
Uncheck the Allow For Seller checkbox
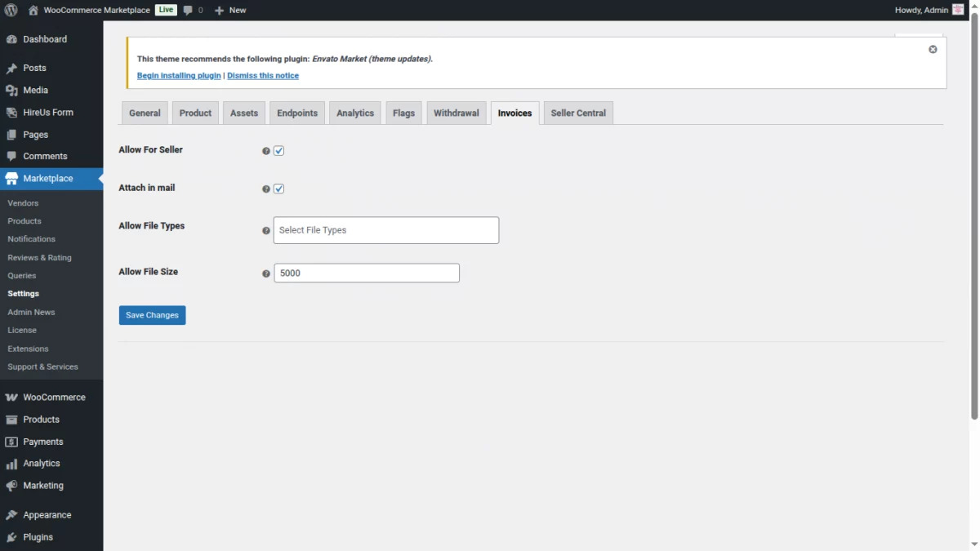pyautogui.click(x=278, y=151)
